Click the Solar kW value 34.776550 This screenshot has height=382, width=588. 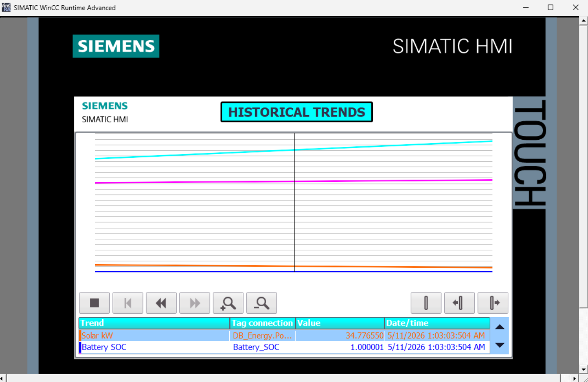364,336
